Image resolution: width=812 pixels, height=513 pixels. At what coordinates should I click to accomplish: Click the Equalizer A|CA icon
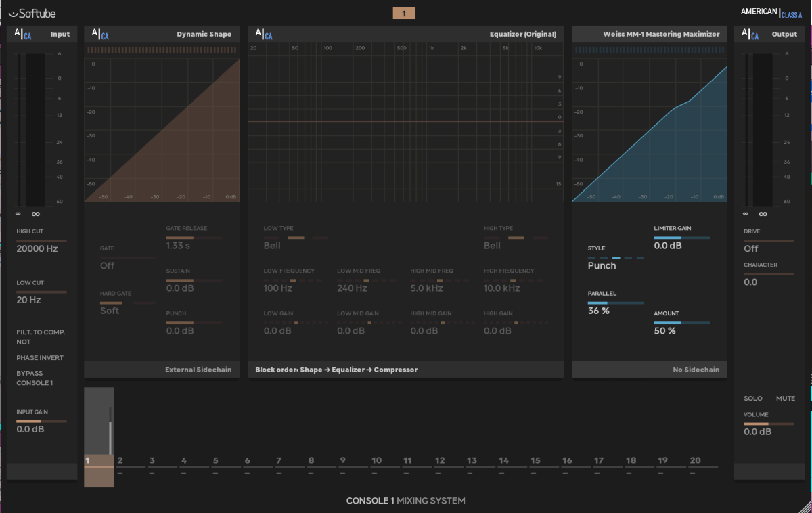pyautogui.click(x=264, y=34)
